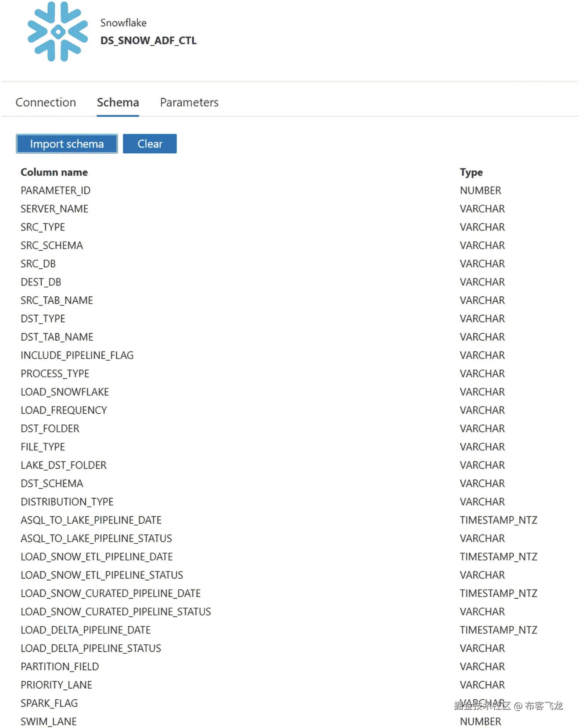The width and height of the screenshot is (580, 728).
Task: Select the PARAMETER_ID column row
Action: pyautogui.click(x=55, y=190)
